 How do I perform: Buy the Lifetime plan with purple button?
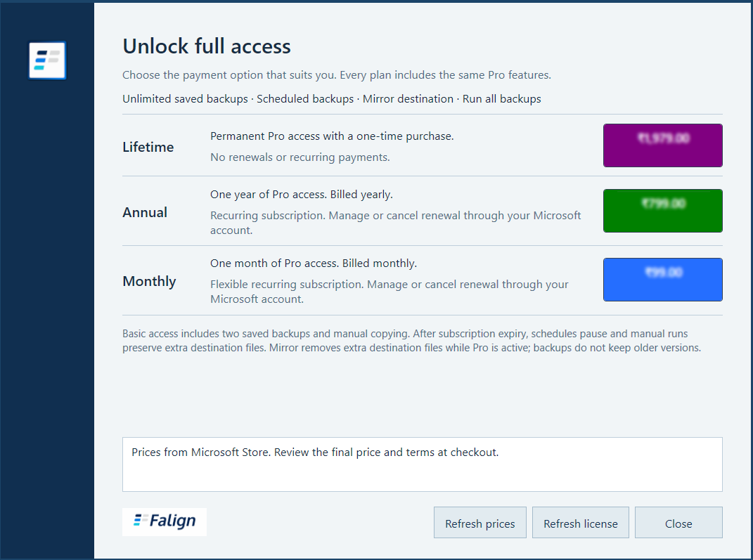click(x=663, y=145)
